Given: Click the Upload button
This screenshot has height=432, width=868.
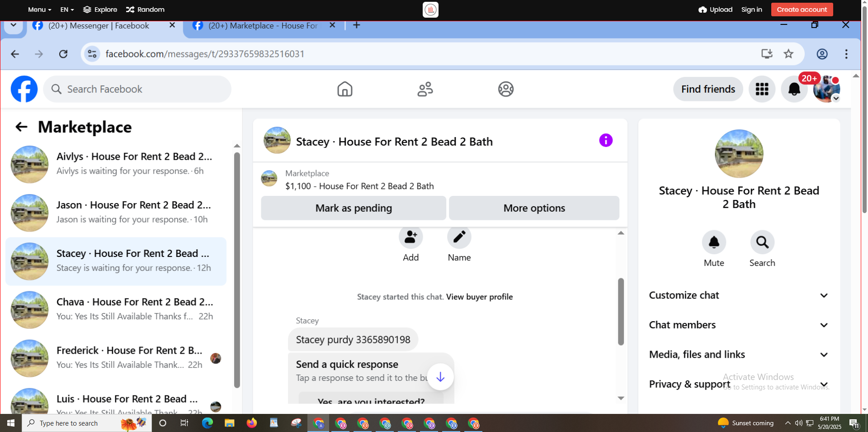Looking at the screenshot, I should coord(715,9).
